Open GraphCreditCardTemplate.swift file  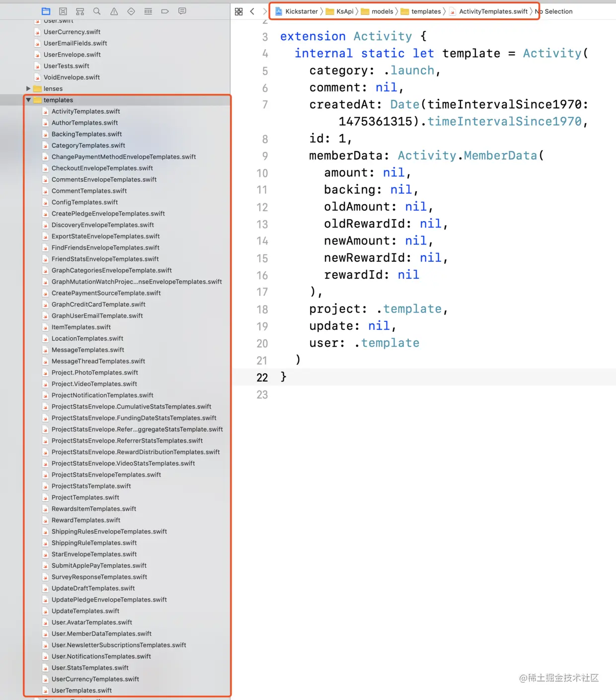(x=98, y=305)
